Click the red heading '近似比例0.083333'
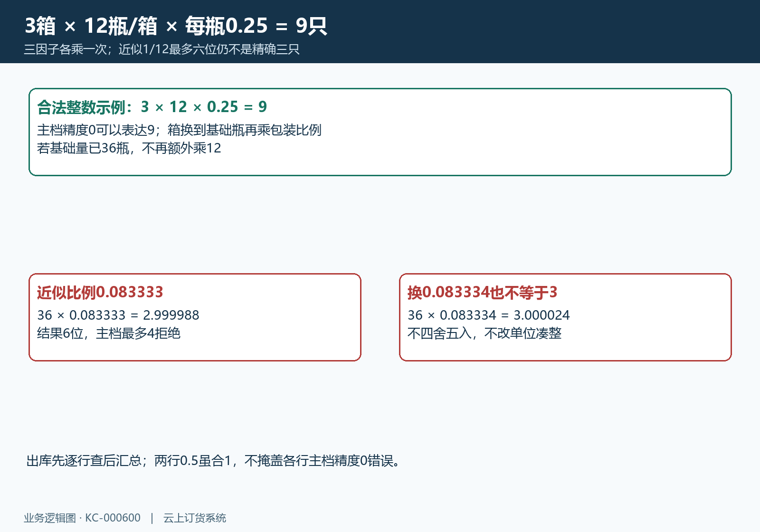This screenshot has width=760, height=532. (100, 292)
